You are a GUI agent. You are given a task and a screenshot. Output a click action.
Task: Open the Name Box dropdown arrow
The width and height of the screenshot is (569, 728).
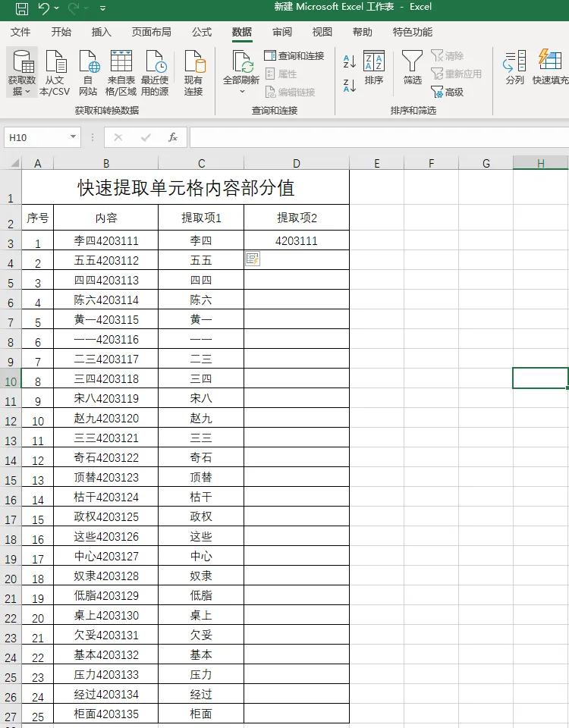(73, 137)
